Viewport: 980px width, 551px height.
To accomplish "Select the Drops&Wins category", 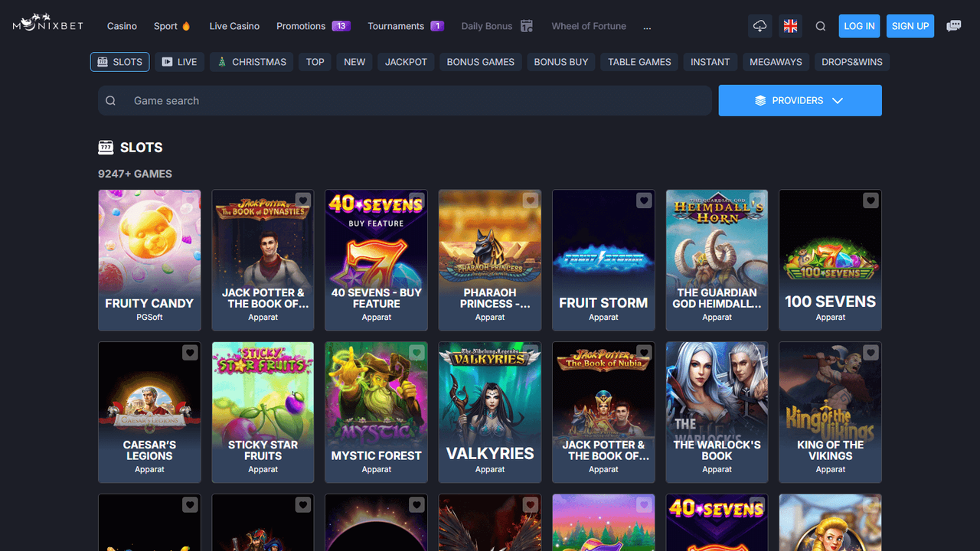I will (x=852, y=62).
